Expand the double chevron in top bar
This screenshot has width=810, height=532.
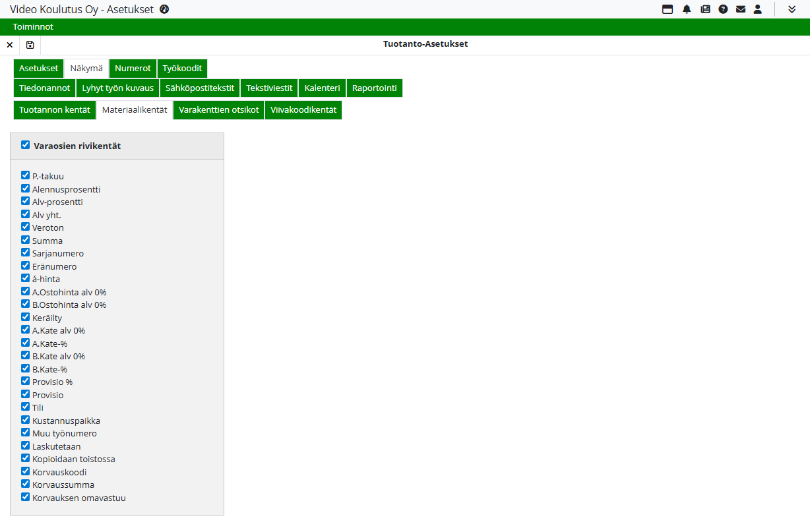pos(792,9)
